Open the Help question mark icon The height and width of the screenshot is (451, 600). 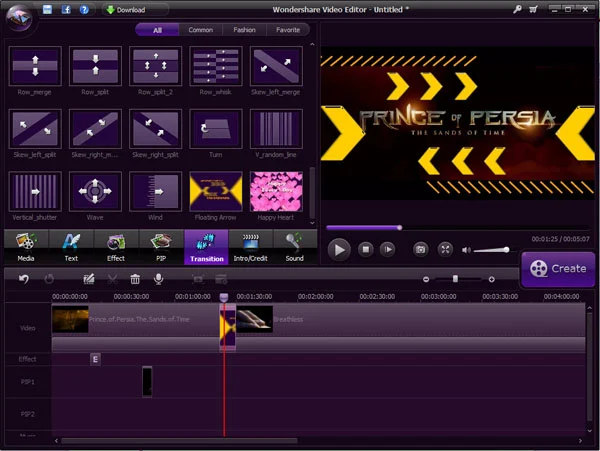85,9
